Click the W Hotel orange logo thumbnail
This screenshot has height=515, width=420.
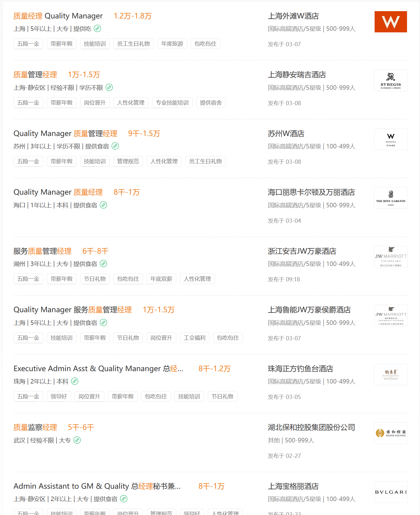(390, 22)
